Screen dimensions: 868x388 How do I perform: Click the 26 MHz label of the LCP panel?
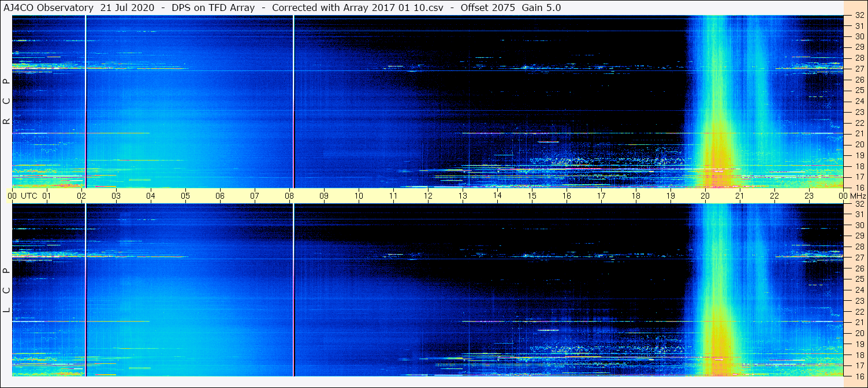pyautogui.click(x=859, y=268)
